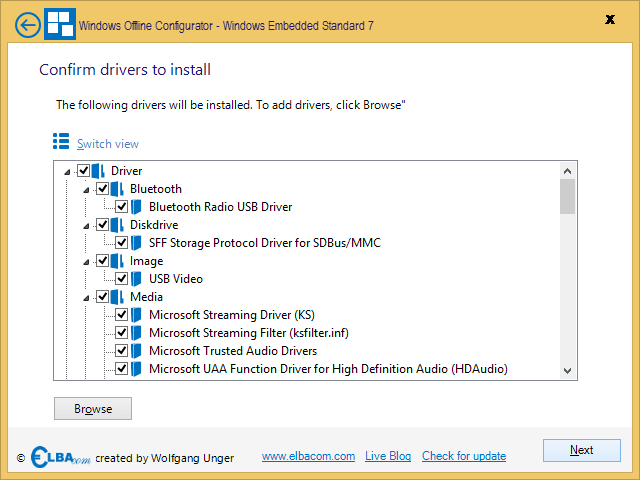Open the Live Blog link
The height and width of the screenshot is (480, 640).
pyautogui.click(x=388, y=456)
